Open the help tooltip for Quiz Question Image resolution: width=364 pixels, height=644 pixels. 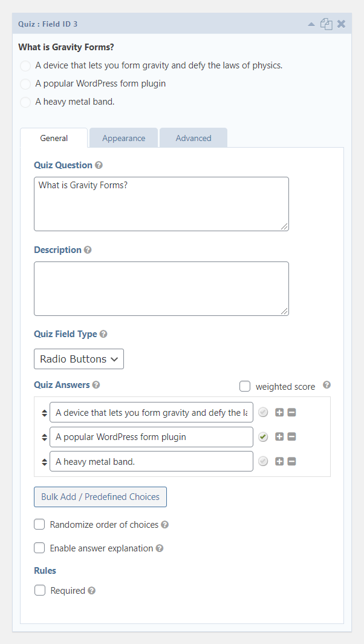[x=98, y=165]
